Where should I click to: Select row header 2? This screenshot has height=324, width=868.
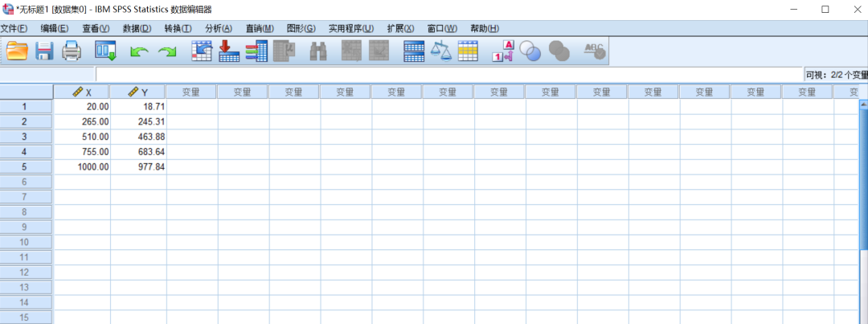[x=27, y=121]
